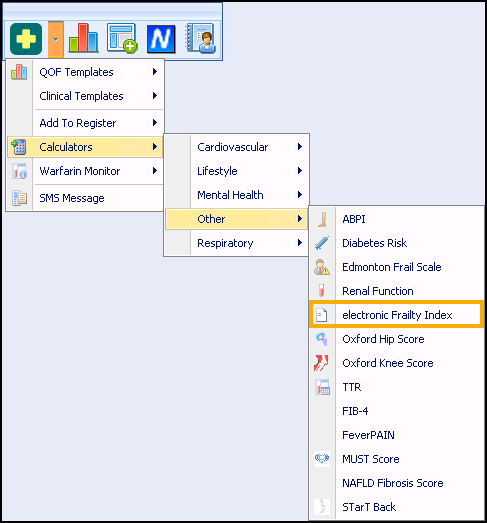Click the notebook with person icon
This screenshot has height=523, width=487.
coord(201,38)
